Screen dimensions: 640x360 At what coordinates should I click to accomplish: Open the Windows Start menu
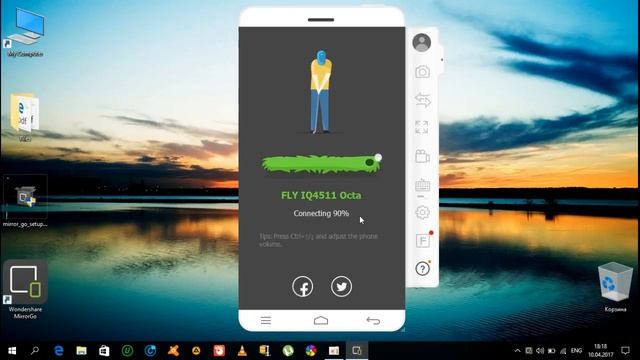[12, 351]
